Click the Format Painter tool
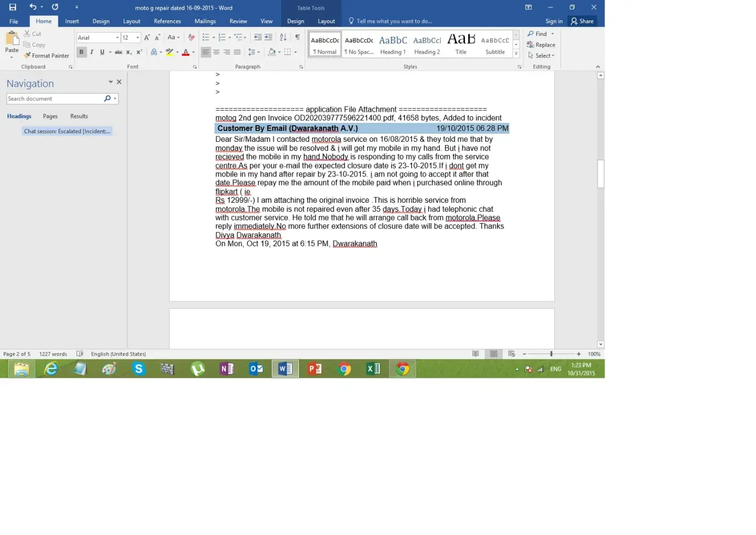The image size is (756, 535). (47, 56)
